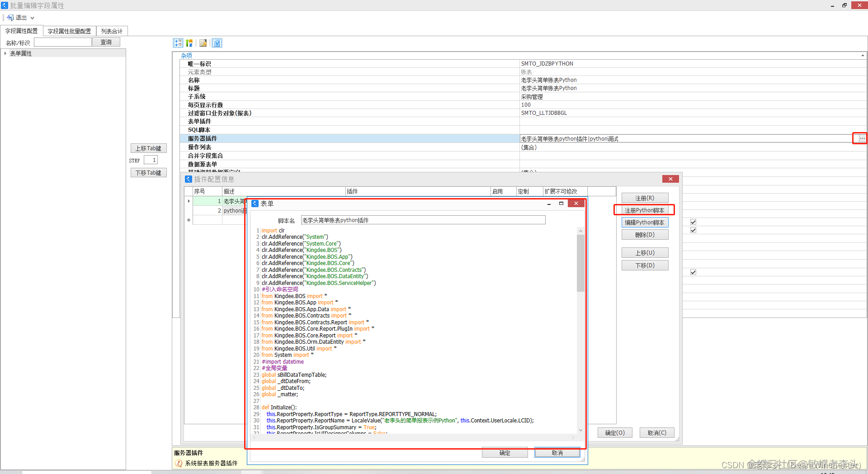868x474 pixels.
Task: Click code line 28 def Initialize()
Action: pos(279,408)
